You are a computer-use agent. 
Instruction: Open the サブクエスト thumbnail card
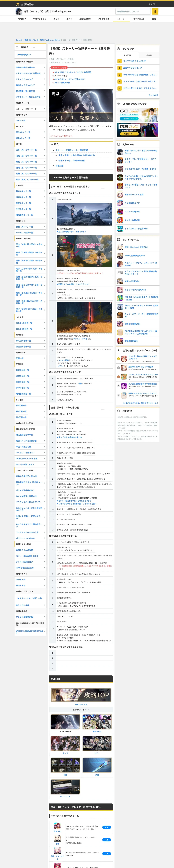tap(65, 787)
